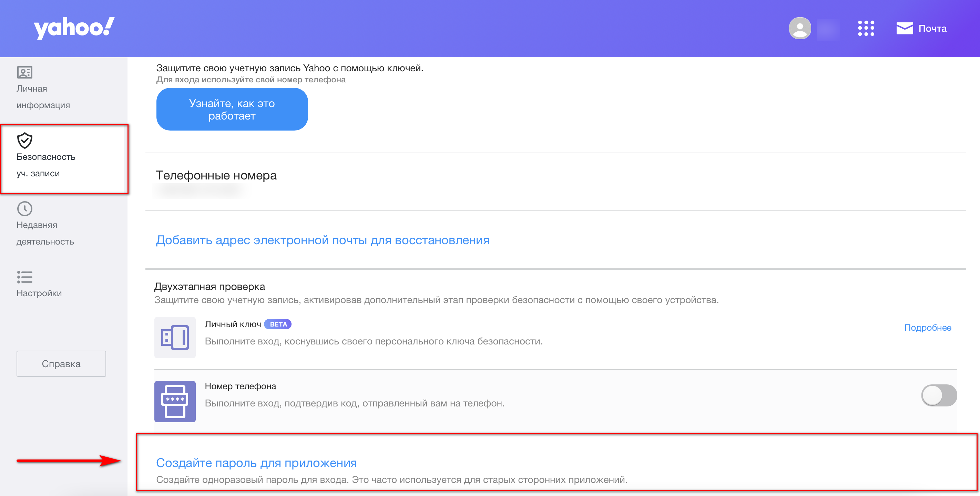
Task: Open Настройки menu item
Action: pyautogui.click(x=39, y=293)
